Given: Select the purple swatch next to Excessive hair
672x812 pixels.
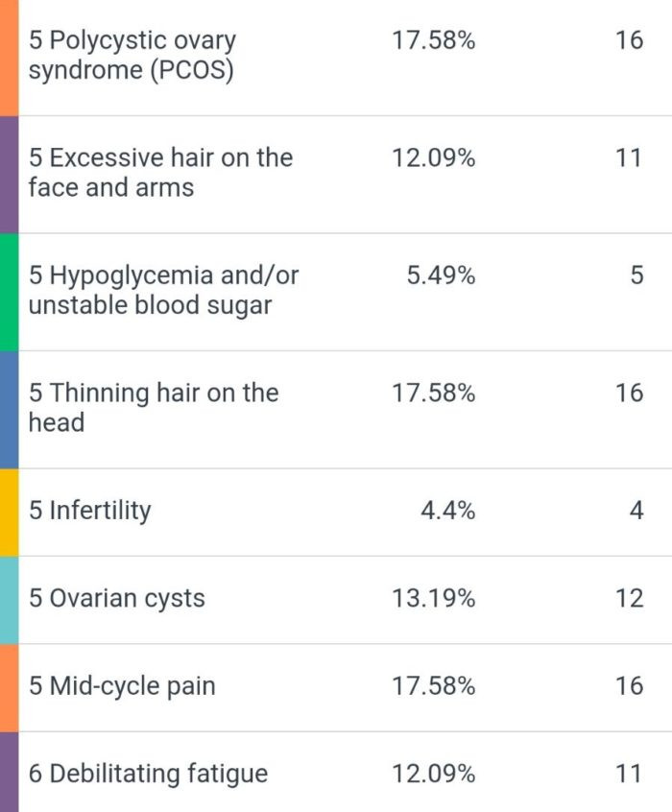Looking at the screenshot, I should pos(9,175).
